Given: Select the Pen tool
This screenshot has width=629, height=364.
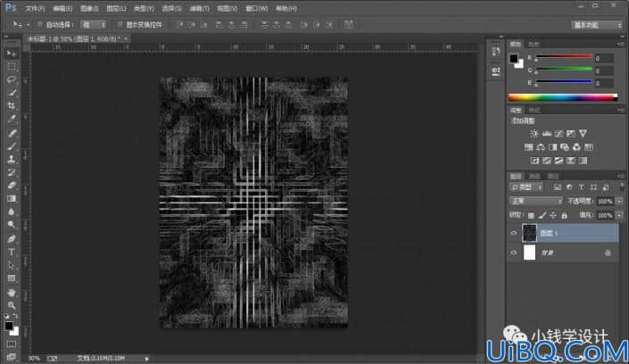Looking at the screenshot, I should click(12, 239).
